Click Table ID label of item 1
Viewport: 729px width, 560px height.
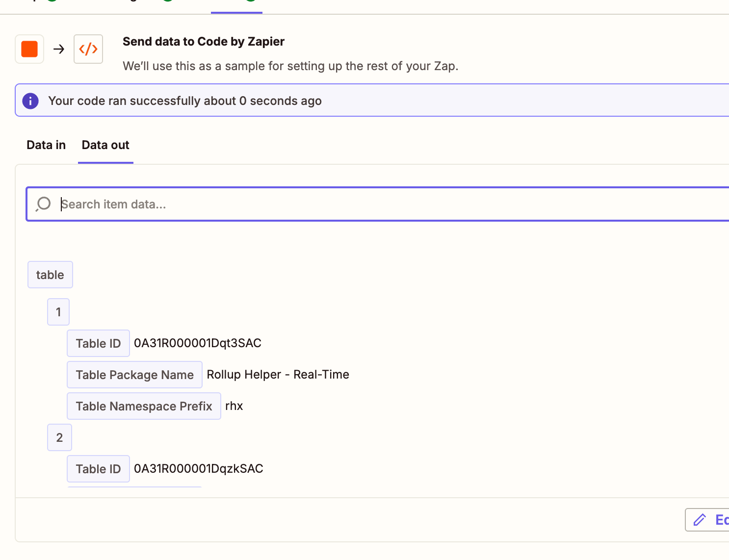click(98, 343)
